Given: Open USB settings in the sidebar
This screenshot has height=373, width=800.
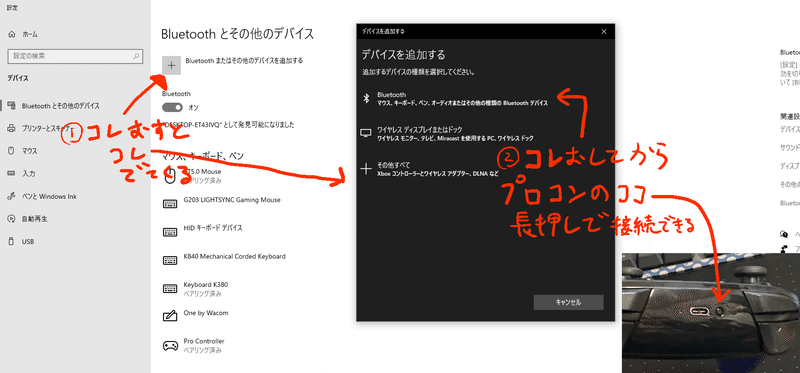Looking at the screenshot, I should 28,241.
